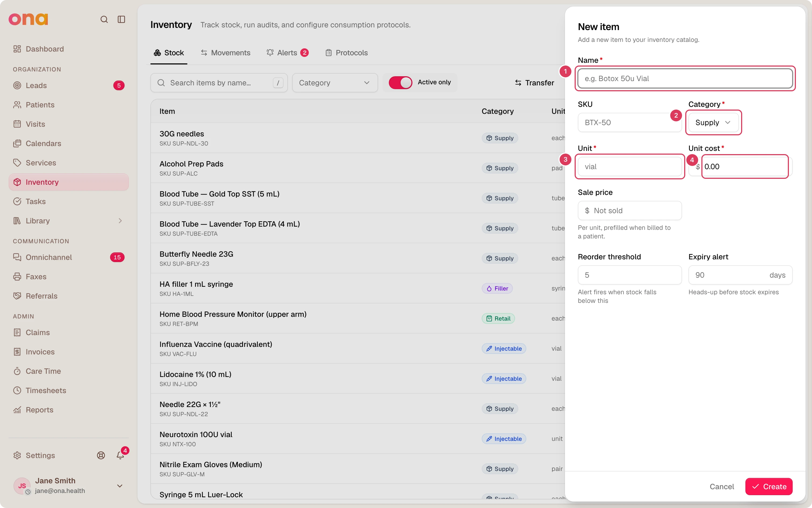Open Visits from the sidebar

pyautogui.click(x=68, y=124)
